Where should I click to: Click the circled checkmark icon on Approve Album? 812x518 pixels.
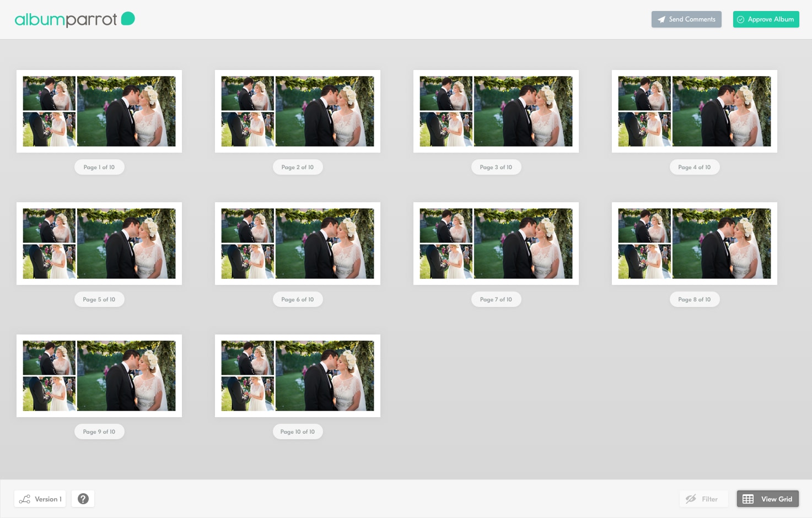(740, 19)
